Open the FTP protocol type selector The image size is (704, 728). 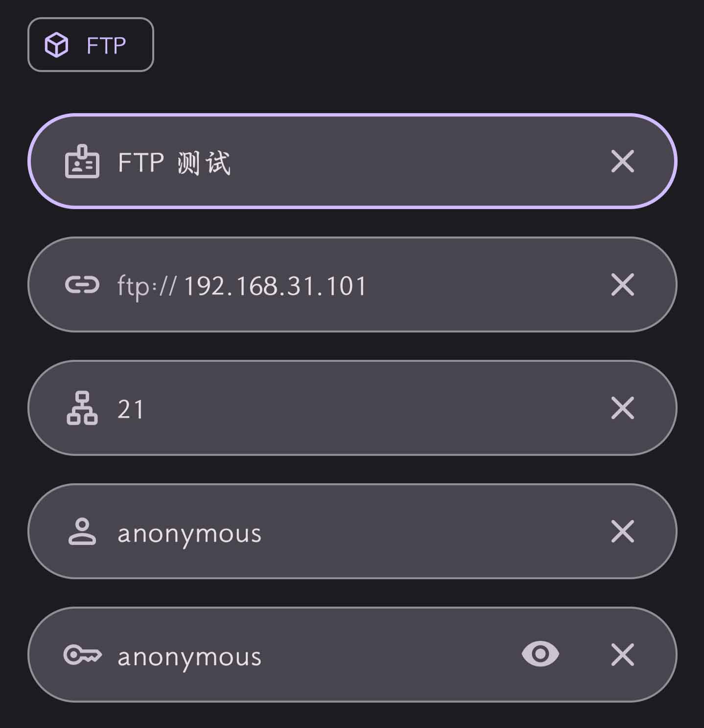[91, 45]
